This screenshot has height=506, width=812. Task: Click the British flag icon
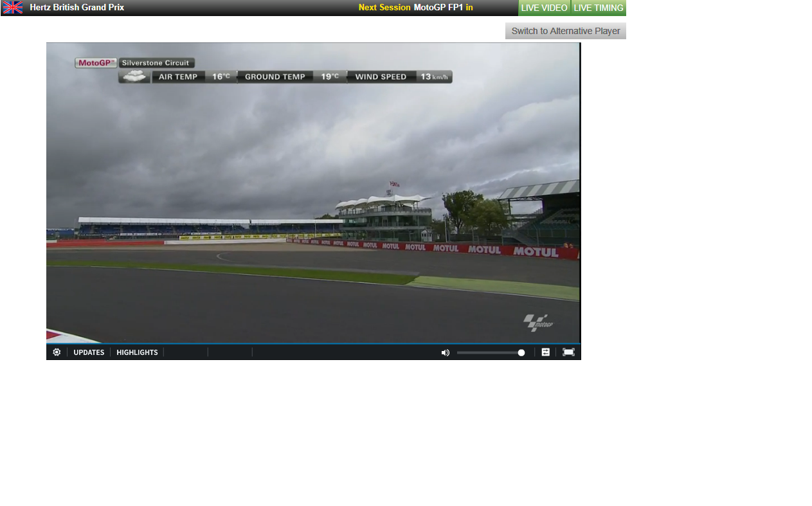13,8
